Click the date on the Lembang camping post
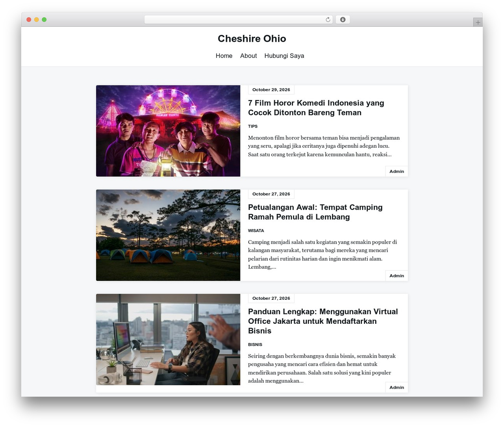The height and width of the screenshot is (427, 504). (x=271, y=194)
